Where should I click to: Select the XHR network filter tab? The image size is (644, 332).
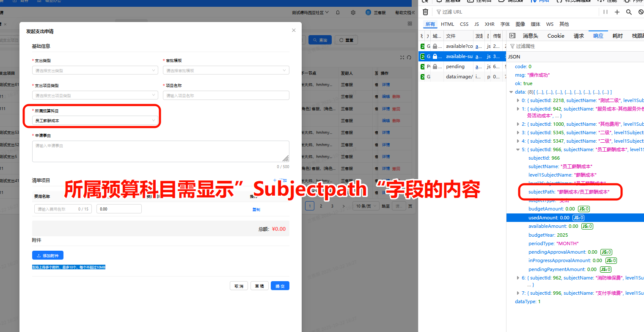(x=490, y=24)
